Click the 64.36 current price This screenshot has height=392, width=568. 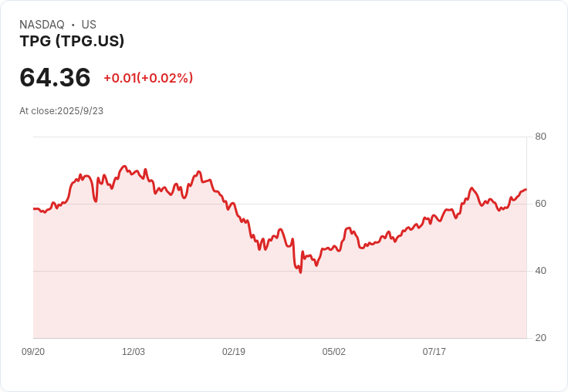(55, 77)
